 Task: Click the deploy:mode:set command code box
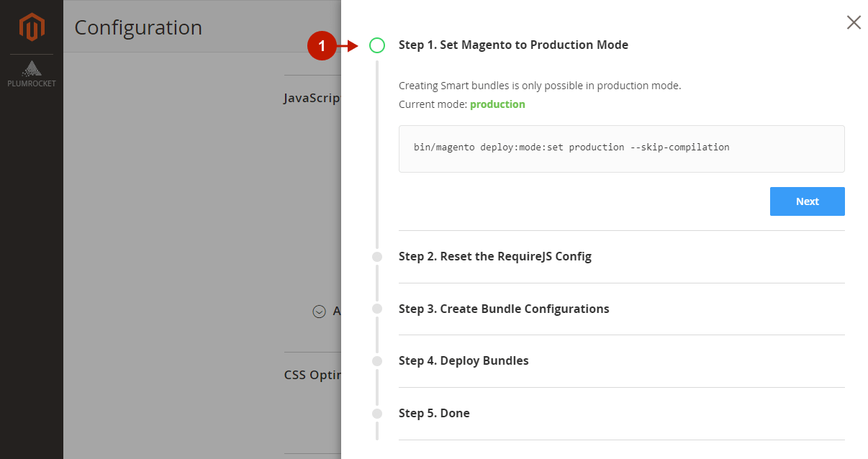click(621, 148)
